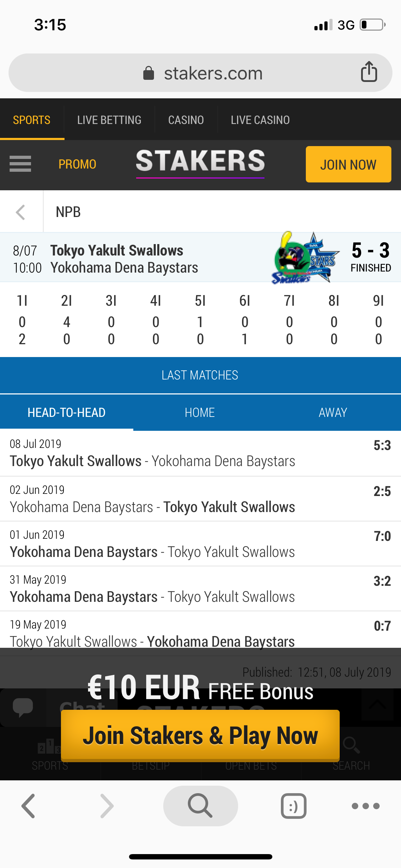Open the Promo link

77,164
